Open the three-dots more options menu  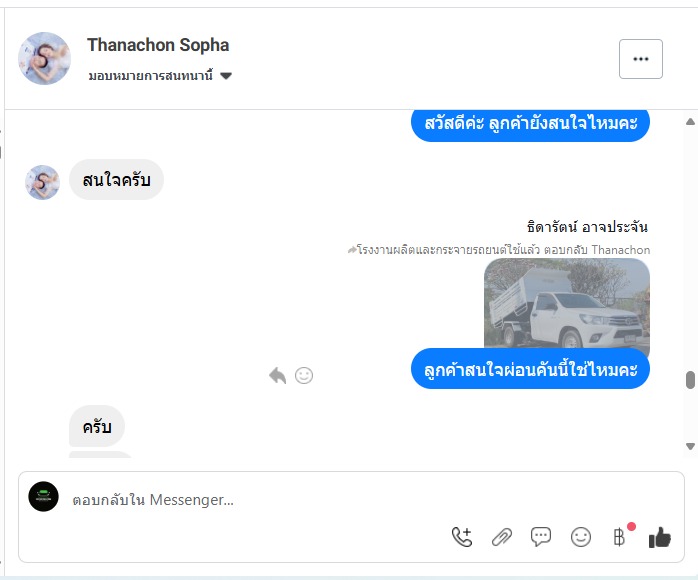(x=641, y=59)
